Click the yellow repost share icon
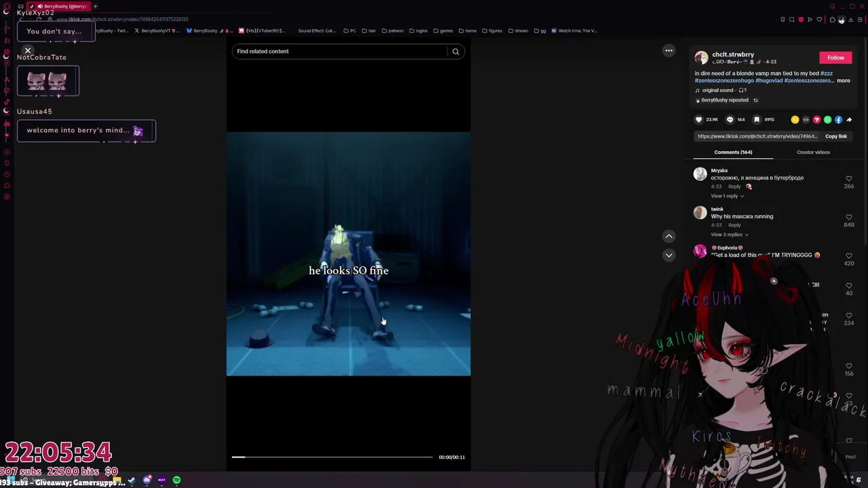This screenshot has width=868, height=488. click(x=795, y=119)
